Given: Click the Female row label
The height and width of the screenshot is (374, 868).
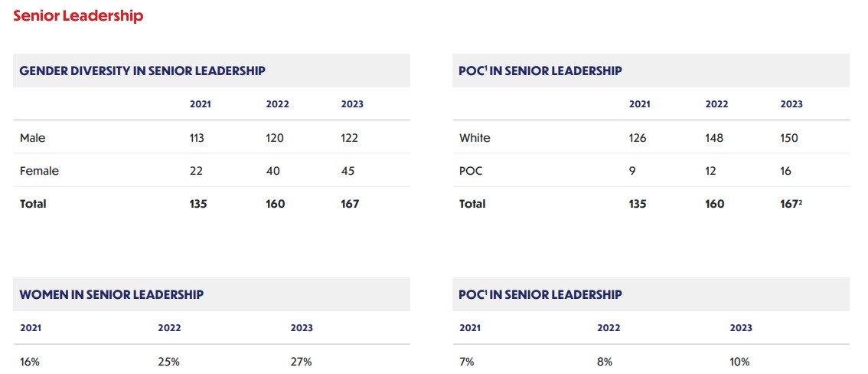Looking at the screenshot, I should 39,171.
